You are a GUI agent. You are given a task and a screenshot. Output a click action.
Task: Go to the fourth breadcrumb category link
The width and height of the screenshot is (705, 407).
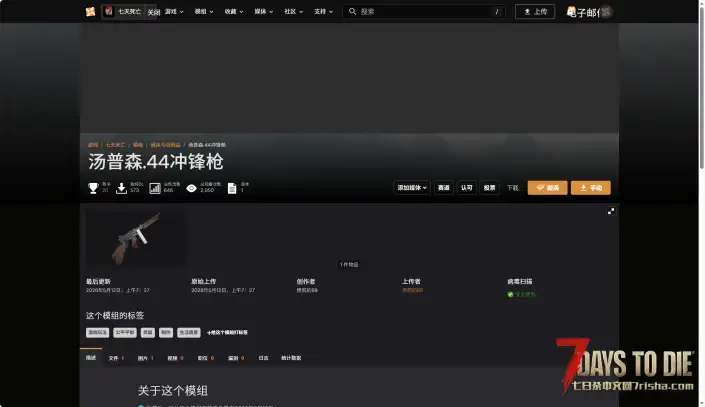point(165,145)
